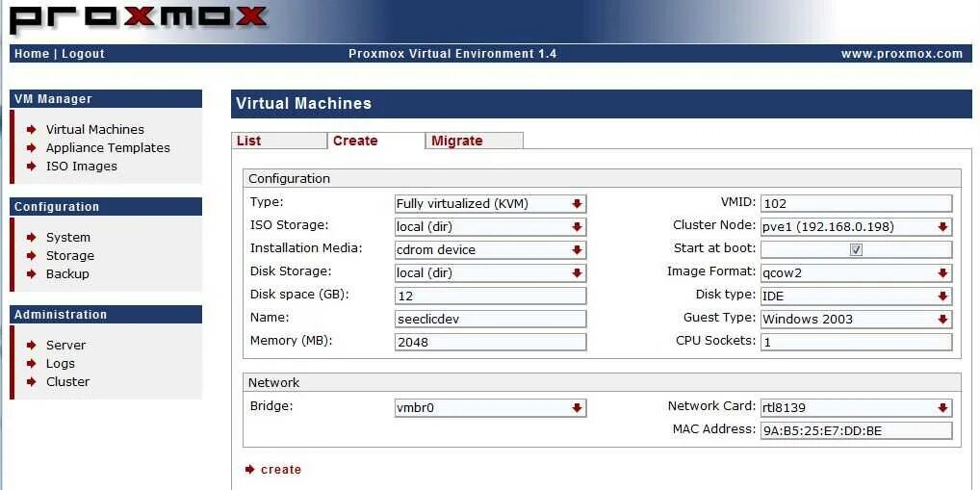980x490 pixels.
Task: Click arrow icon beside Logs
Action: click(32, 364)
